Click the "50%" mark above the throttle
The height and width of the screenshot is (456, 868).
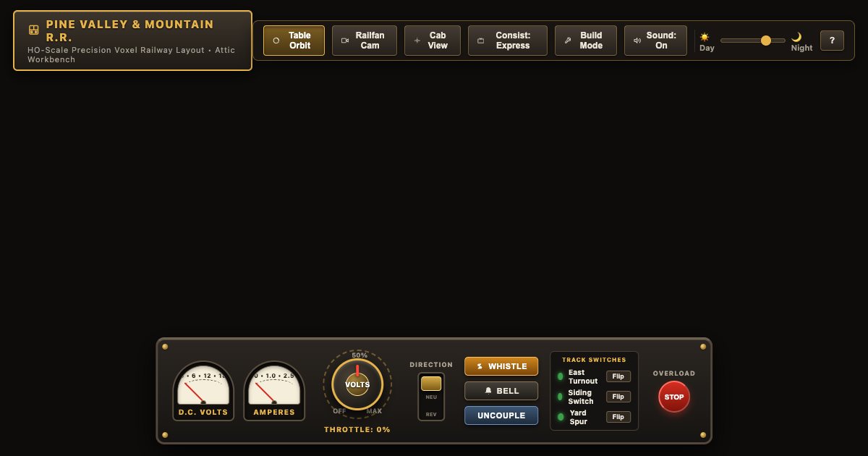point(359,355)
